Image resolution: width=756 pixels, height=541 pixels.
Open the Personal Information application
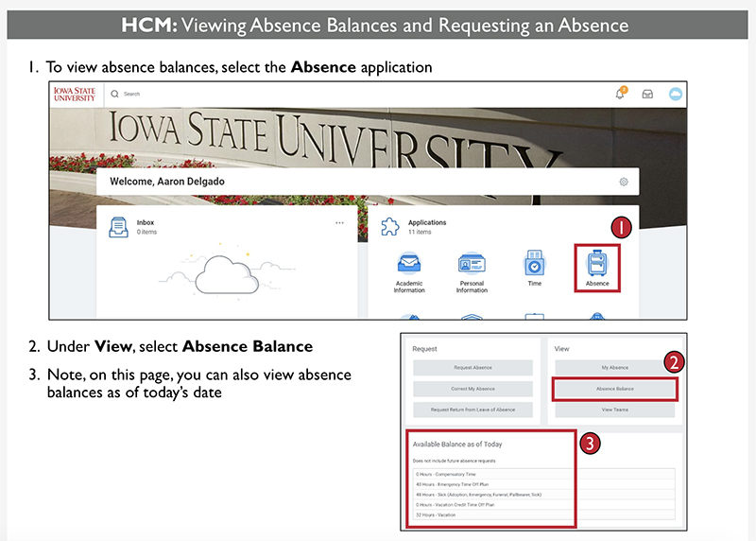pos(472,271)
